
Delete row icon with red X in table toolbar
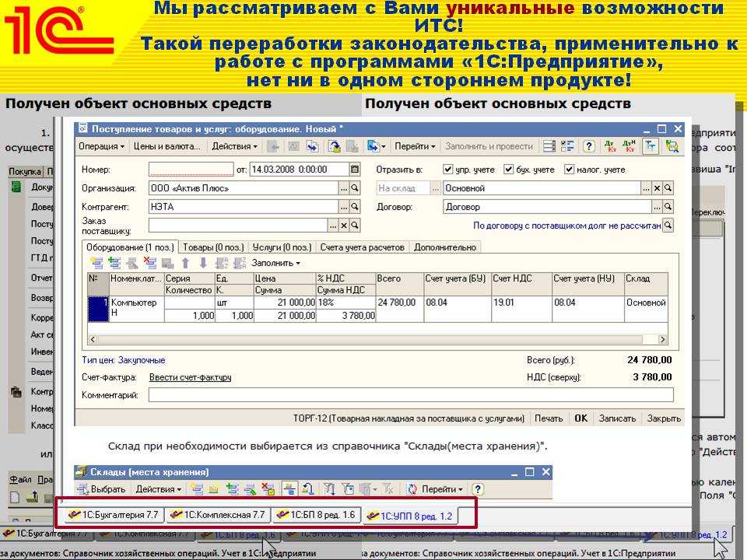click(x=150, y=263)
